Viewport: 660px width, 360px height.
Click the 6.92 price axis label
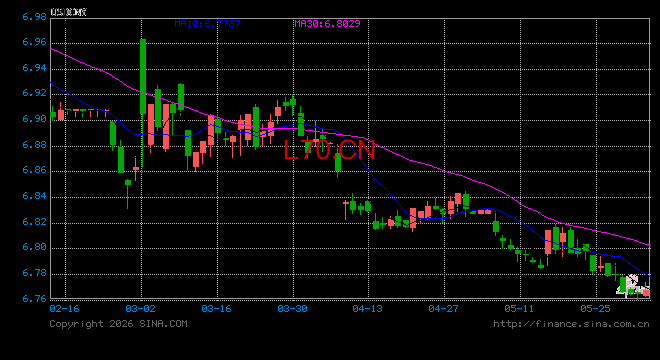[x=35, y=93]
